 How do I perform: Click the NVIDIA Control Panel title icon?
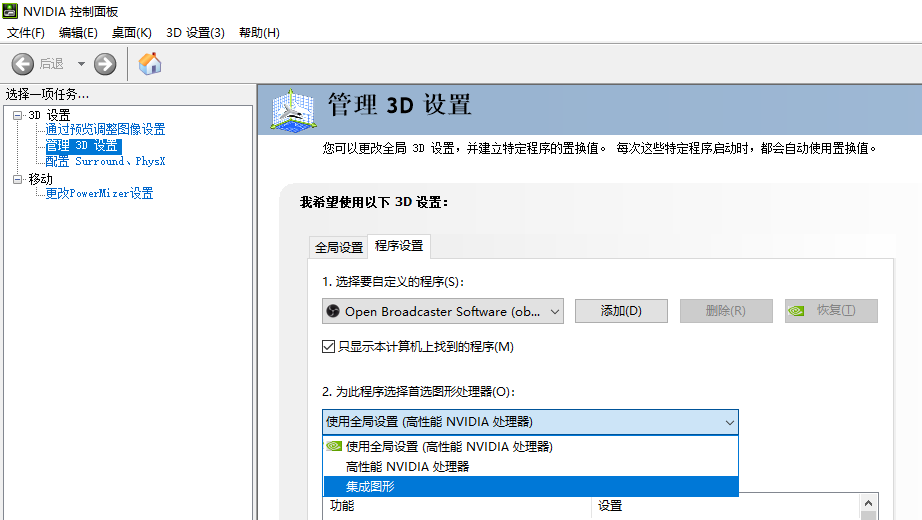coord(10,11)
